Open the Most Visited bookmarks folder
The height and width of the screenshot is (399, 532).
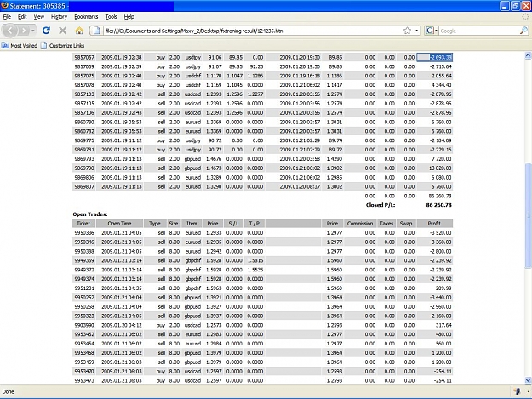point(20,45)
